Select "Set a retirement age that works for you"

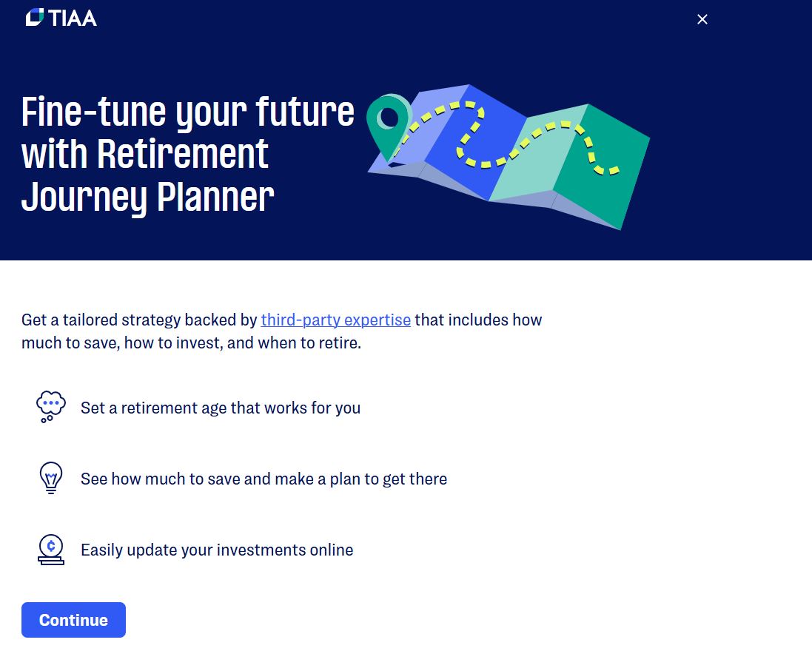tap(221, 408)
